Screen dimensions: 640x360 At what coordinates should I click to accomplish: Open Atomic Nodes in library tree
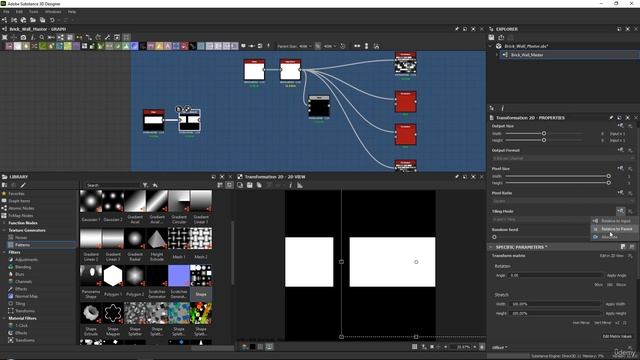pyautogui.click(x=22, y=208)
